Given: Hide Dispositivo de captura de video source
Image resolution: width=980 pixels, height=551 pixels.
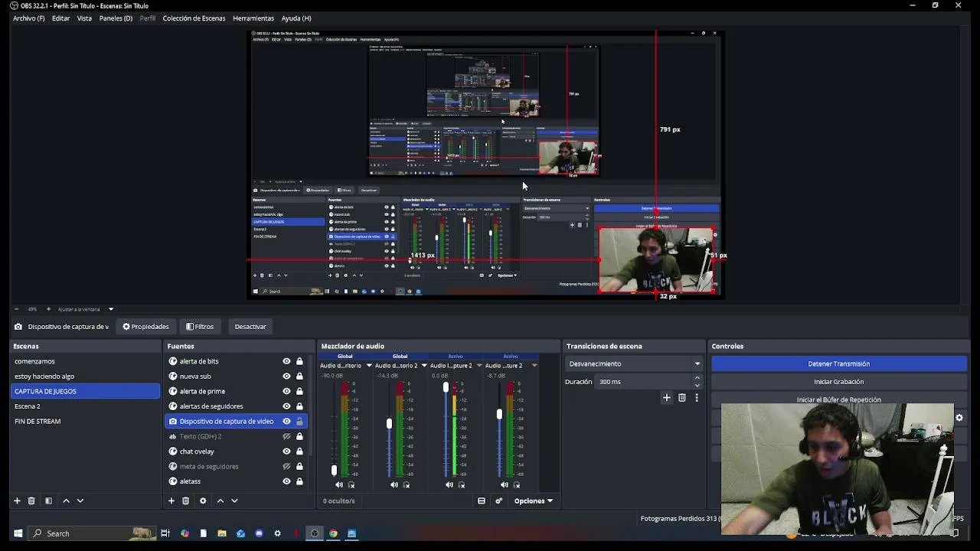Looking at the screenshot, I should (x=286, y=421).
